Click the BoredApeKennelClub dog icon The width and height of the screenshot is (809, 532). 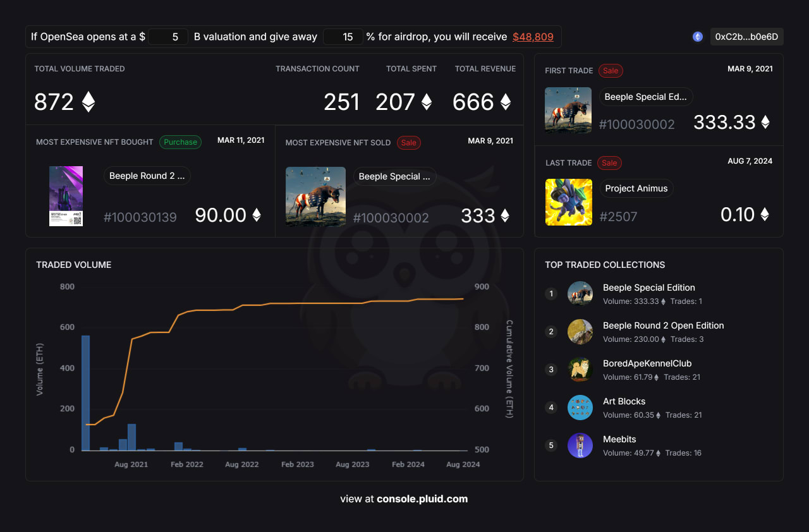(x=580, y=369)
